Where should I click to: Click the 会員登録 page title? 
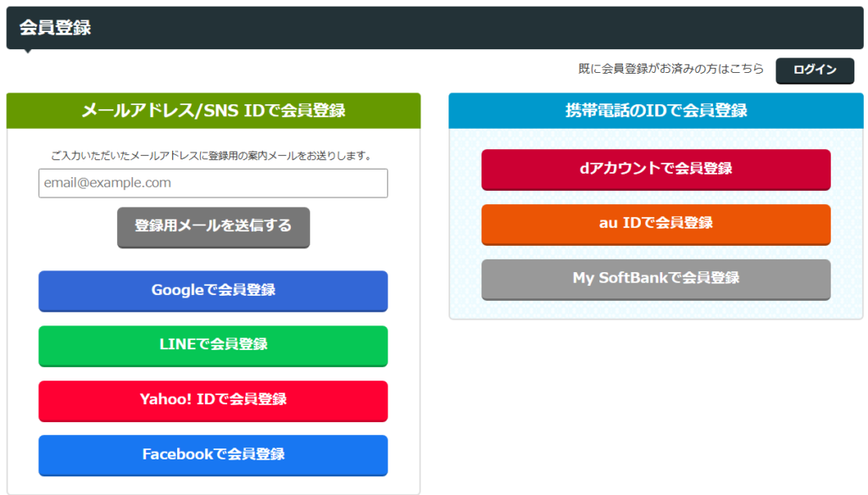(x=55, y=27)
